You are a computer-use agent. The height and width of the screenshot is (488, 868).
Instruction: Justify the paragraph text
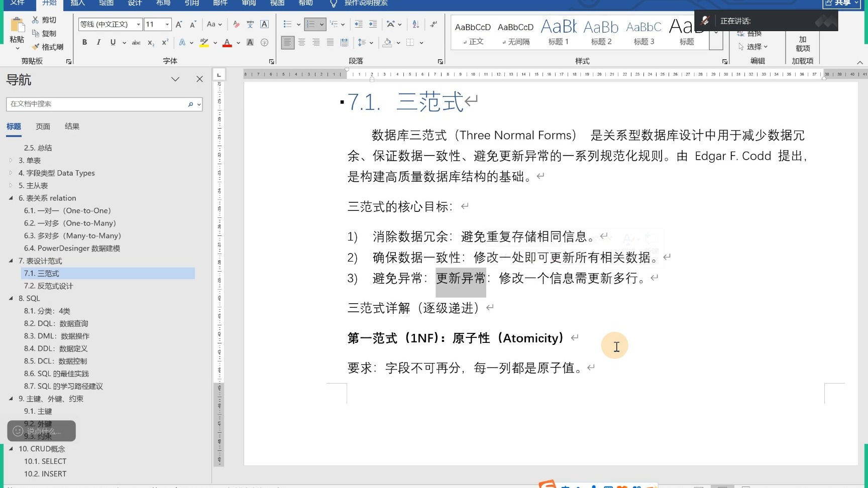coord(330,43)
